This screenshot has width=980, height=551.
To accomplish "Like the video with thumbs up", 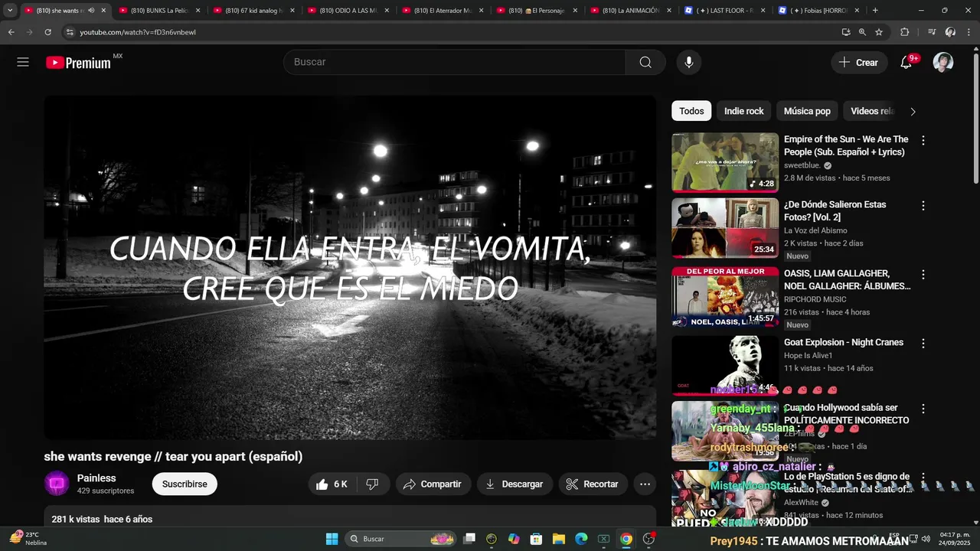I will click(x=332, y=484).
